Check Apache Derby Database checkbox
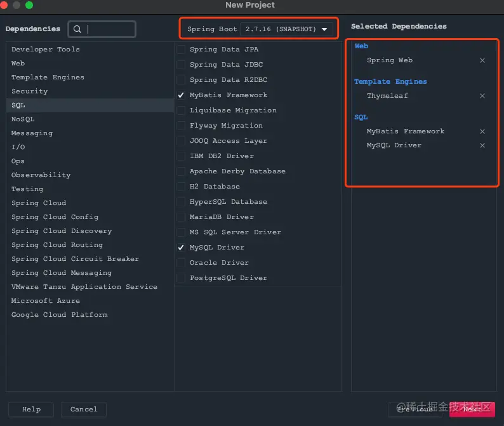 click(181, 171)
